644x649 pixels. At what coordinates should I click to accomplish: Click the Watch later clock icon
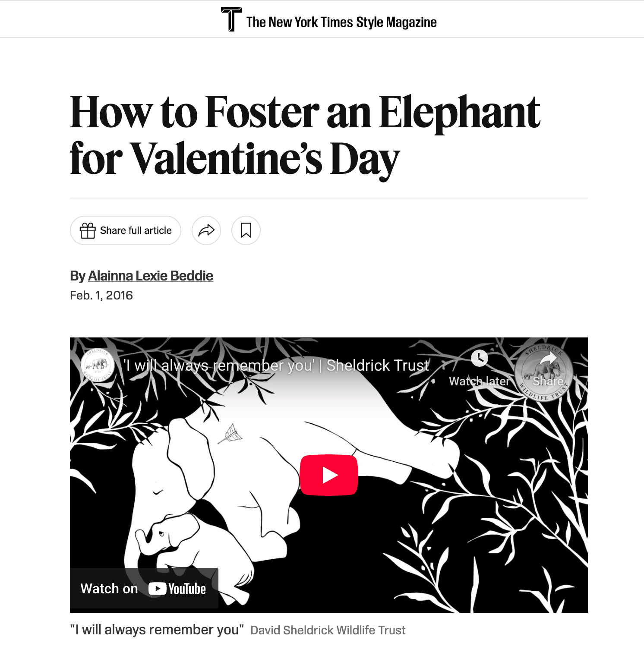pos(480,358)
